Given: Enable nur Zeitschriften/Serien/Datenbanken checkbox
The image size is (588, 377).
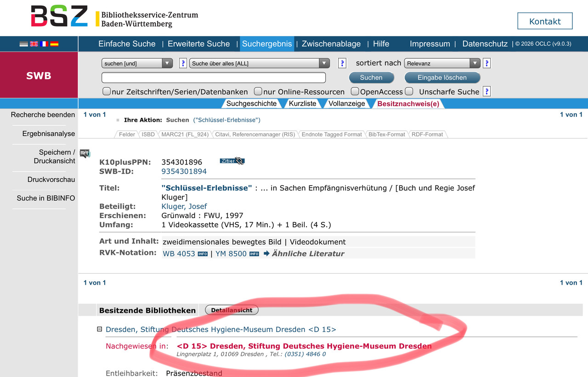Looking at the screenshot, I should tap(107, 91).
